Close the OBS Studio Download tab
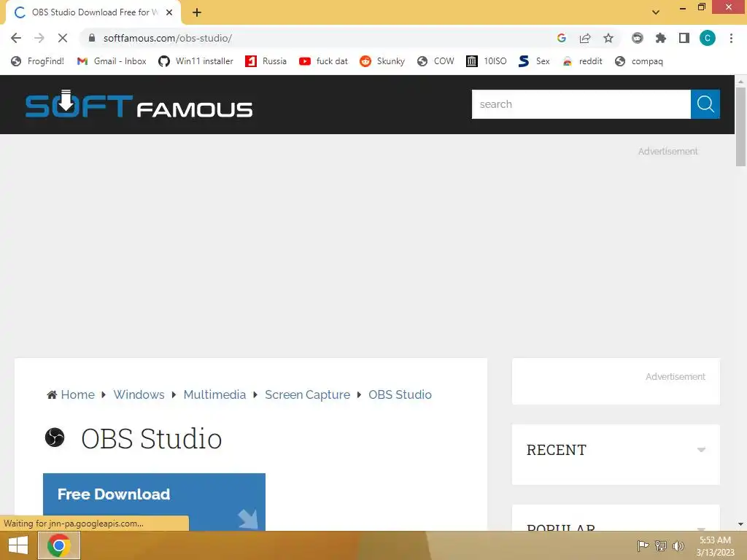Viewport: 747px width, 560px height. (169, 12)
